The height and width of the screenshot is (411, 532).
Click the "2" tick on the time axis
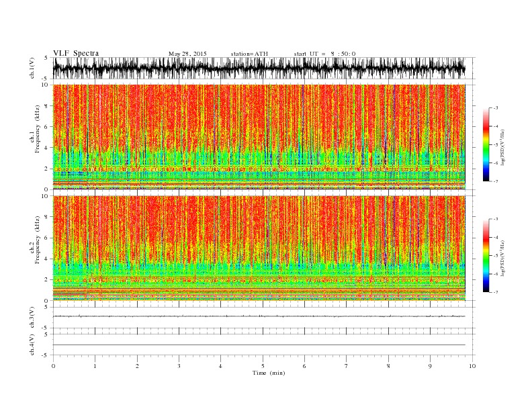pyautogui.click(x=137, y=366)
